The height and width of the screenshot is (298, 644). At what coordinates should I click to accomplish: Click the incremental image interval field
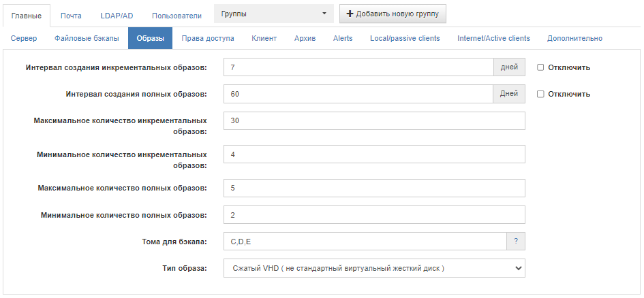tap(358, 67)
